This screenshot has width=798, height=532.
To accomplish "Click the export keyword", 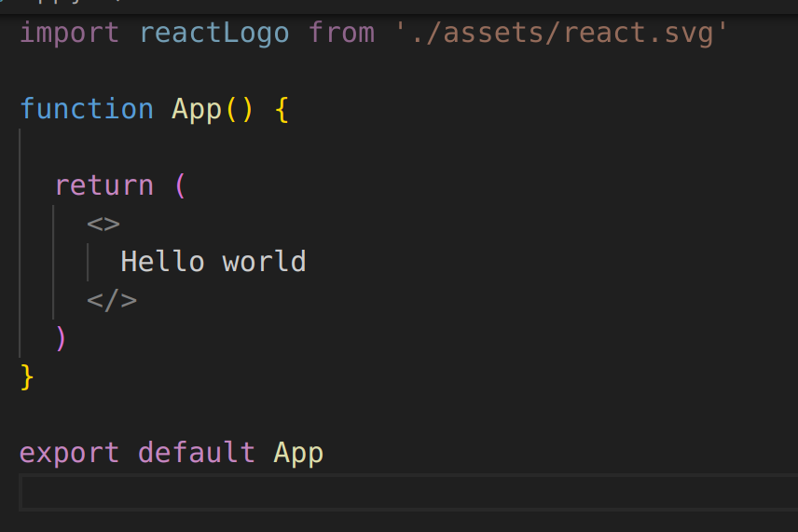I will [69, 453].
